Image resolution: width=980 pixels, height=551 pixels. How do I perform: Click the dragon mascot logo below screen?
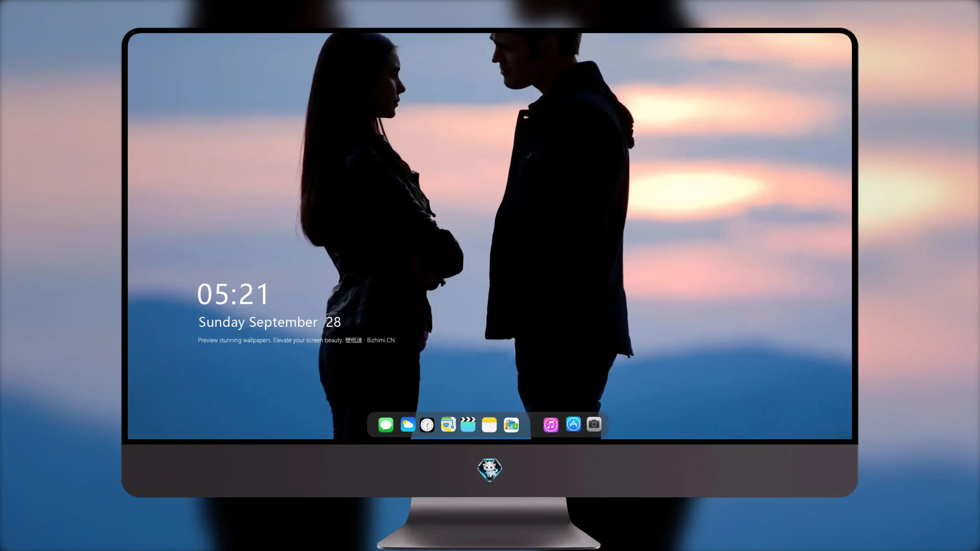(x=490, y=470)
